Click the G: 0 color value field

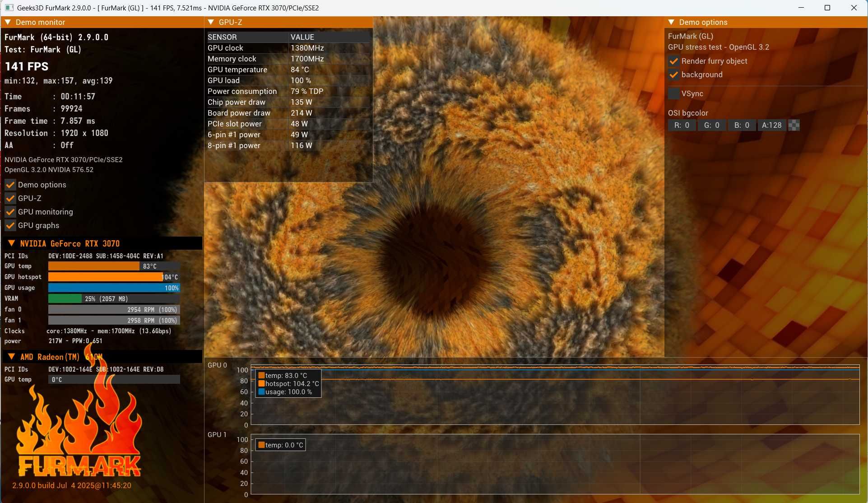(x=712, y=125)
